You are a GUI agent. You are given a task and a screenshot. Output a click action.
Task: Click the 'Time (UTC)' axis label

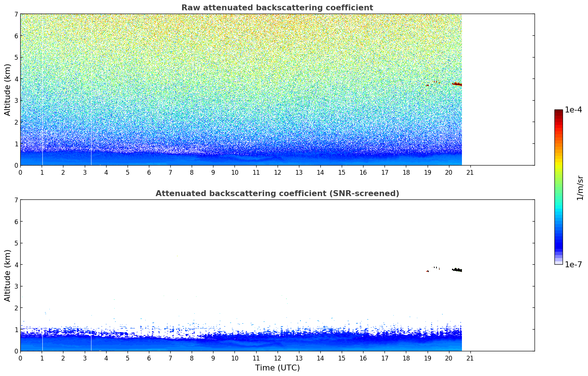click(277, 368)
